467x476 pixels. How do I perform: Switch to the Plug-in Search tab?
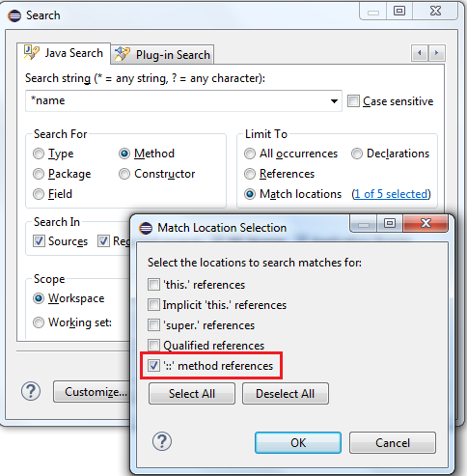[162, 54]
